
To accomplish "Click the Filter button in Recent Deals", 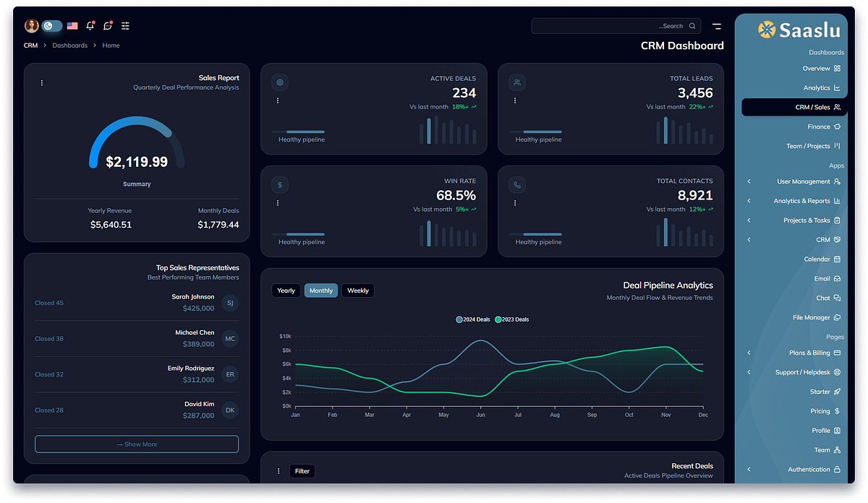I will click(x=302, y=471).
